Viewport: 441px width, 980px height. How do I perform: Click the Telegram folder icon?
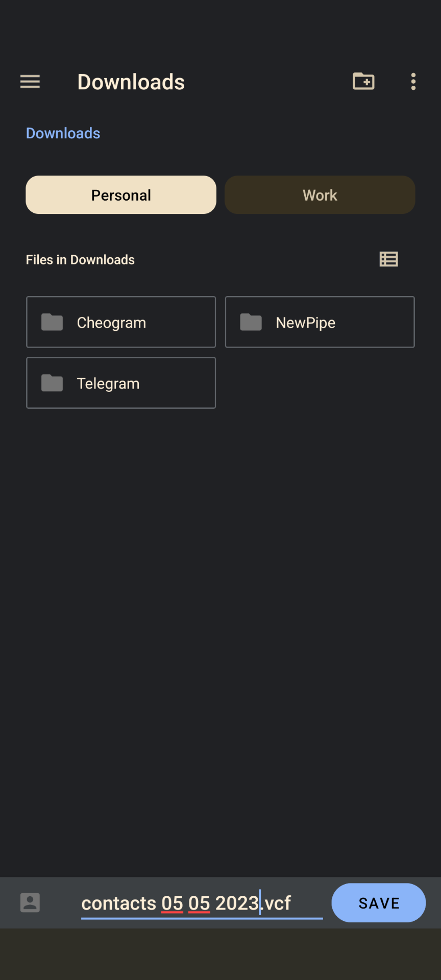click(52, 383)
